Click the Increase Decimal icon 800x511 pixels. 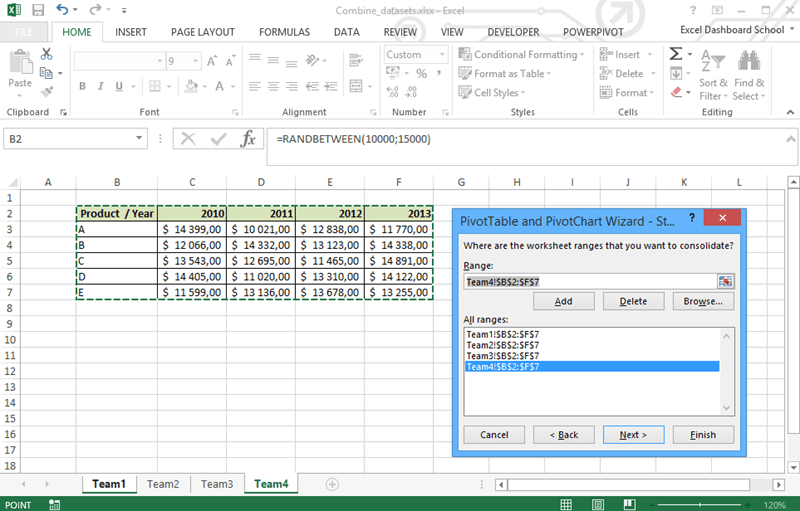point(392,92)
